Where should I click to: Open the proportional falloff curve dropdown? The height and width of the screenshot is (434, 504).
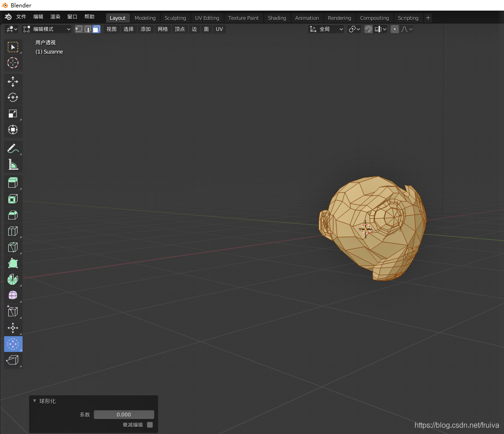407,29
